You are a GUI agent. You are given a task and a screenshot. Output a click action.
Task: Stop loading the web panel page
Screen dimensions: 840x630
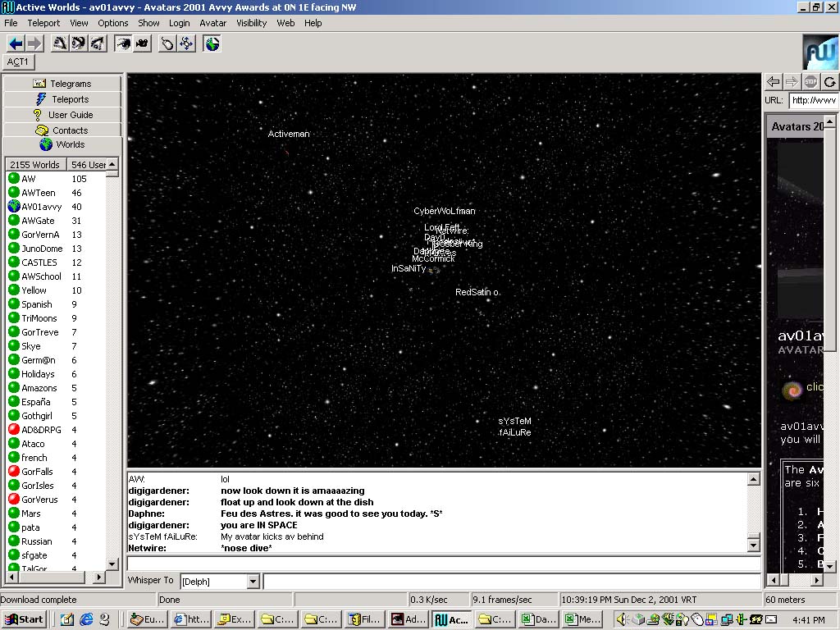(x=810, y=81)
